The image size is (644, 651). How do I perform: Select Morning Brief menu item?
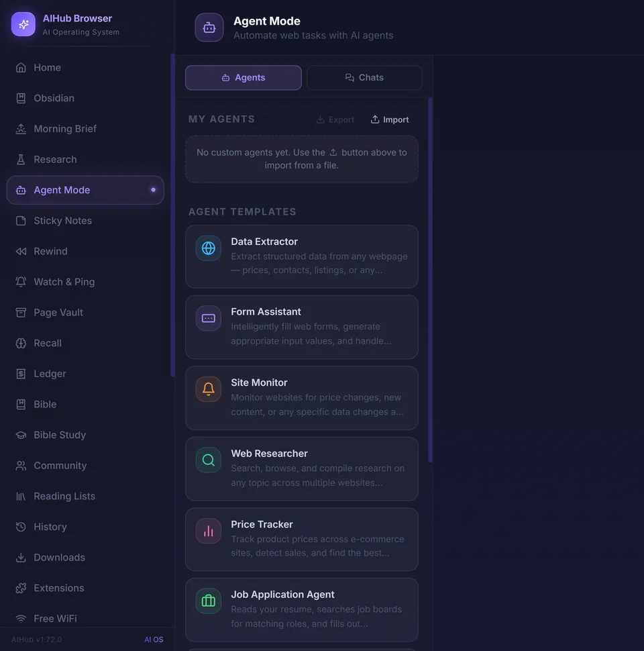click(85, 129)
